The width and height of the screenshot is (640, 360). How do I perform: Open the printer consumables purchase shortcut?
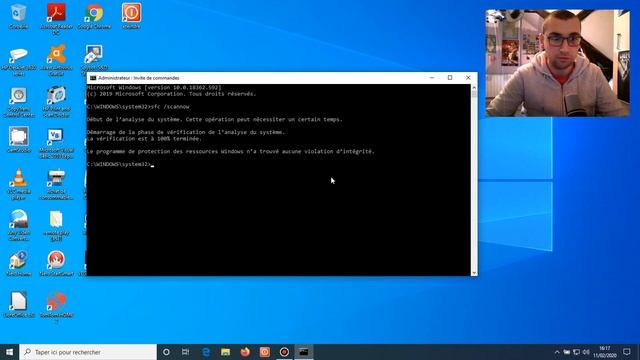point(56,184)
